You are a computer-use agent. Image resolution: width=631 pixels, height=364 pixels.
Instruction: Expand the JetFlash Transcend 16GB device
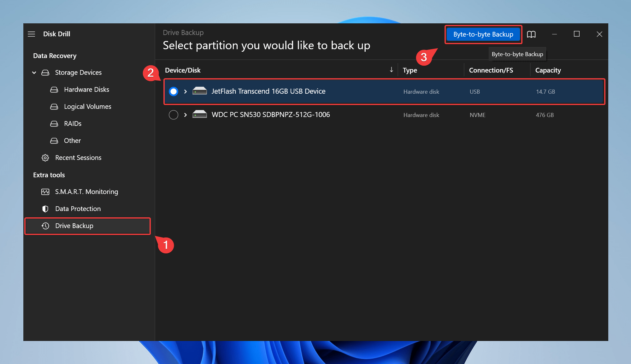click(x=185, y=91)
